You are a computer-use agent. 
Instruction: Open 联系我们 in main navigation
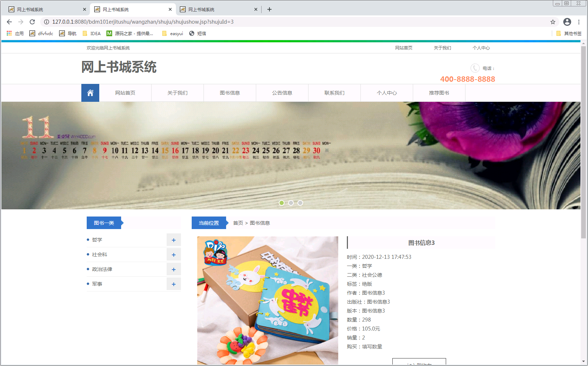(x=335, y=93)
